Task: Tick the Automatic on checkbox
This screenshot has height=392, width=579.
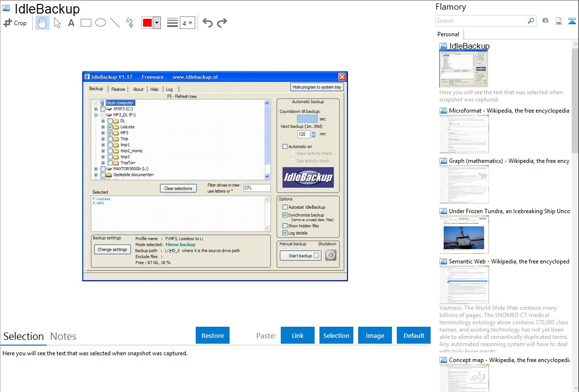Action: point(285,146)
